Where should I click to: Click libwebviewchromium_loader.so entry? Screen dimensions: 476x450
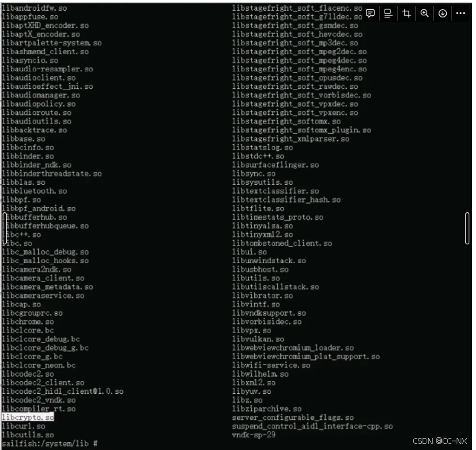(293, 348)
